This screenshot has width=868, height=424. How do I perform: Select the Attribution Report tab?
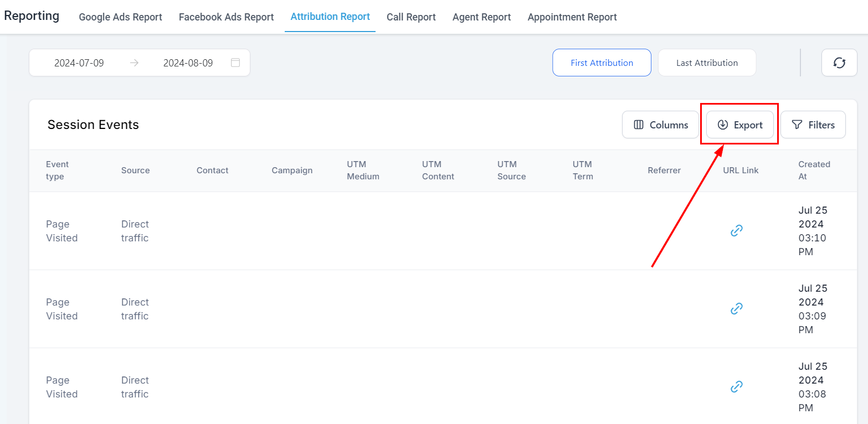coord(330,17)
